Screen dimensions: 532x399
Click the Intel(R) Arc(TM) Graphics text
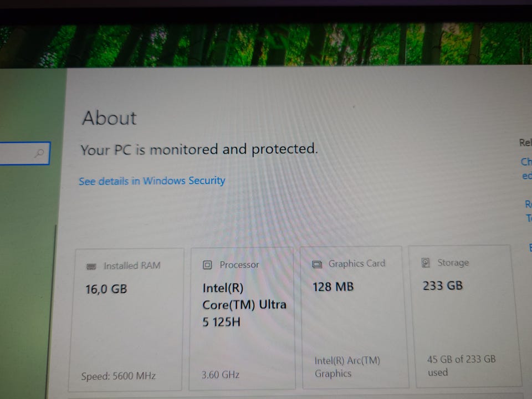347,367
